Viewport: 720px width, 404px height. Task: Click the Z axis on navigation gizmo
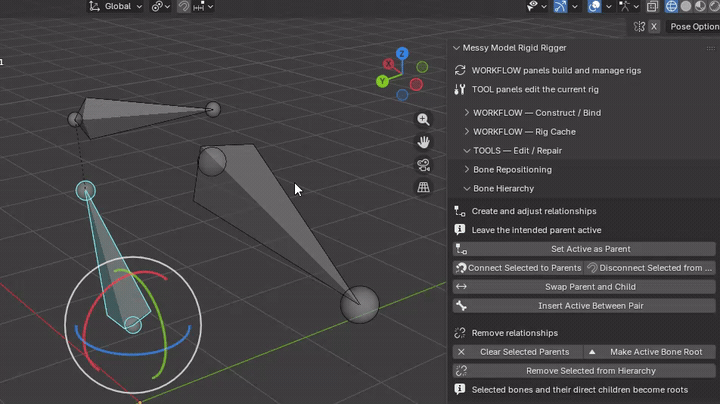point(402,54)
